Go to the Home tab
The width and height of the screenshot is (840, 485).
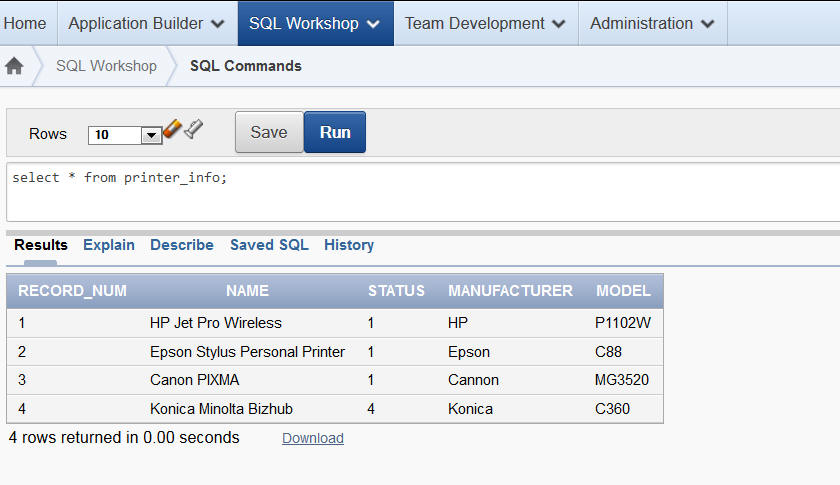coord(25,23)
